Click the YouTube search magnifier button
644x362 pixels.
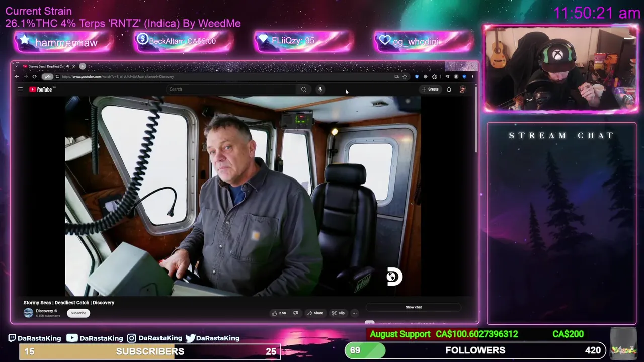pos(303,89)
